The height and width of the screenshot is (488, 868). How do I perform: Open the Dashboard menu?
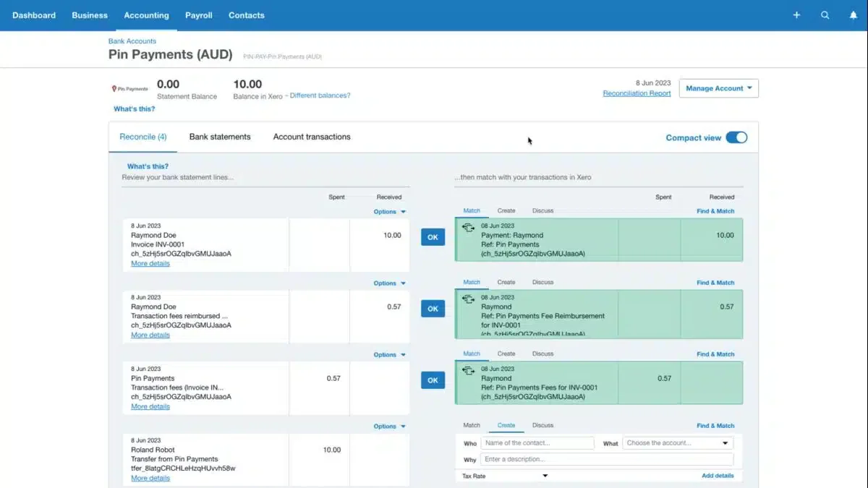pyautogui.click(x=34, y=15)
